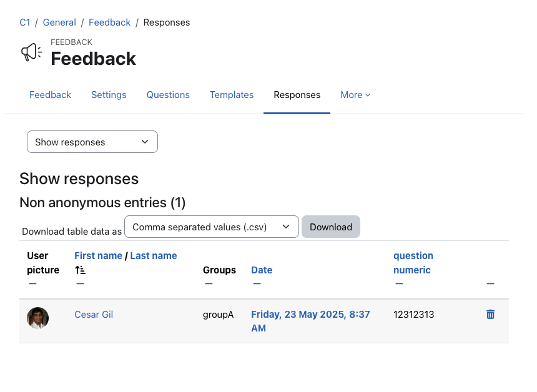537x392 pixels.
Task: Open Cesar Gil's profile link
Action: pyautogui.click(x=94, y=314)
